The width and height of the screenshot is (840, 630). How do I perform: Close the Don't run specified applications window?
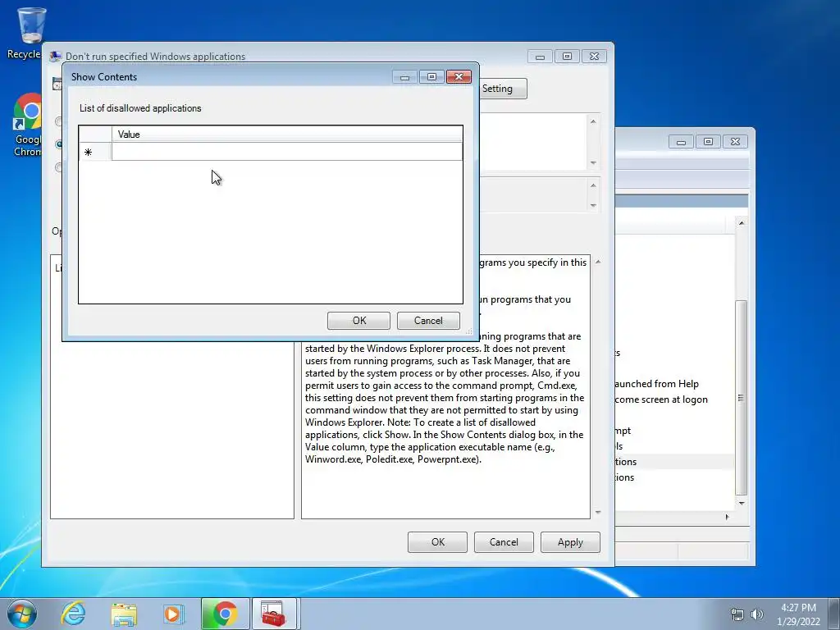(594, 57)
